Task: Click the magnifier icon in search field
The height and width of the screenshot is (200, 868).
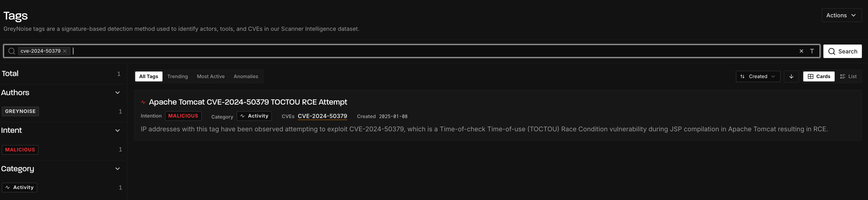Action: tap(12, 51)
